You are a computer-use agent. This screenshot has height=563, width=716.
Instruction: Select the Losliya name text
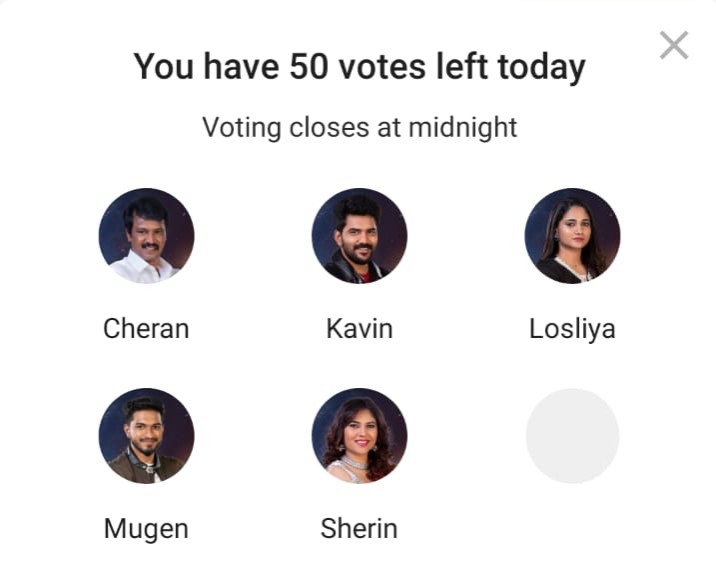[x=572, y=329]
